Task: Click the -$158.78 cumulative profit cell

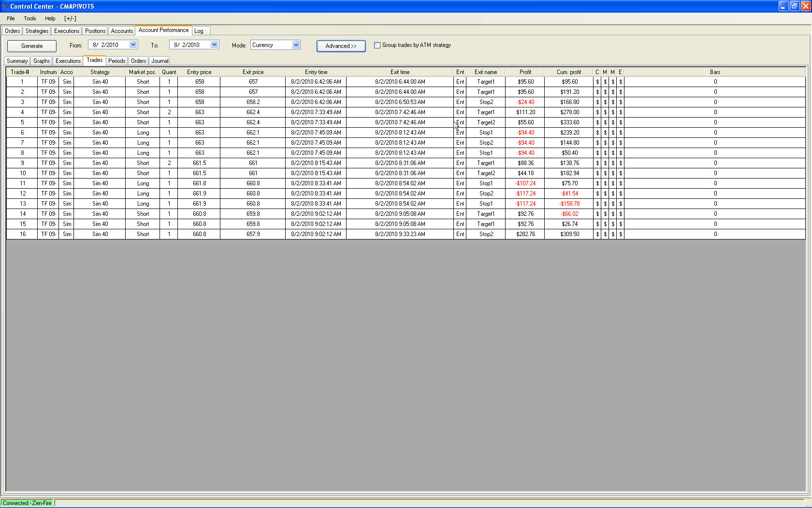Action: click(569, 204)
